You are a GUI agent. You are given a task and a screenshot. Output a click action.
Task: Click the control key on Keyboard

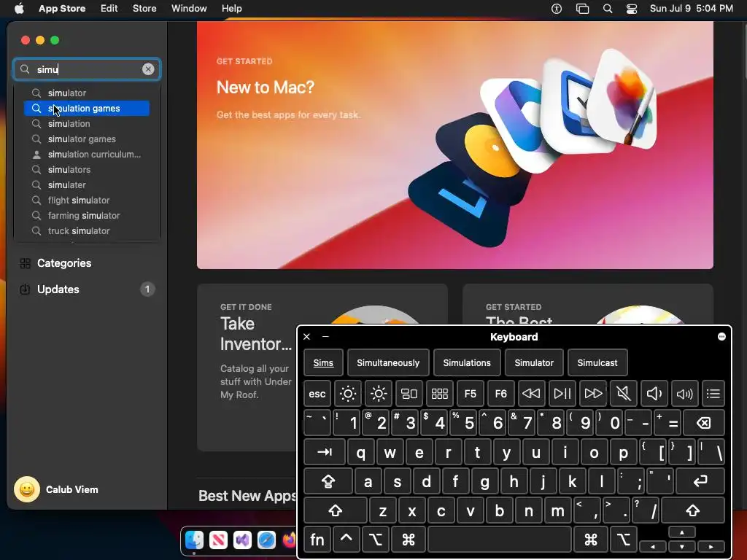[x=347, y=540]
